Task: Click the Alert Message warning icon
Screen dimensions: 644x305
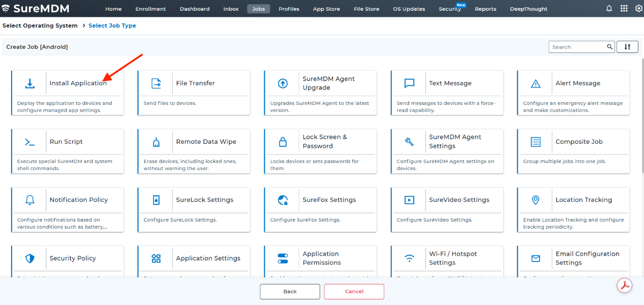Action: click(x=535, y=83)
